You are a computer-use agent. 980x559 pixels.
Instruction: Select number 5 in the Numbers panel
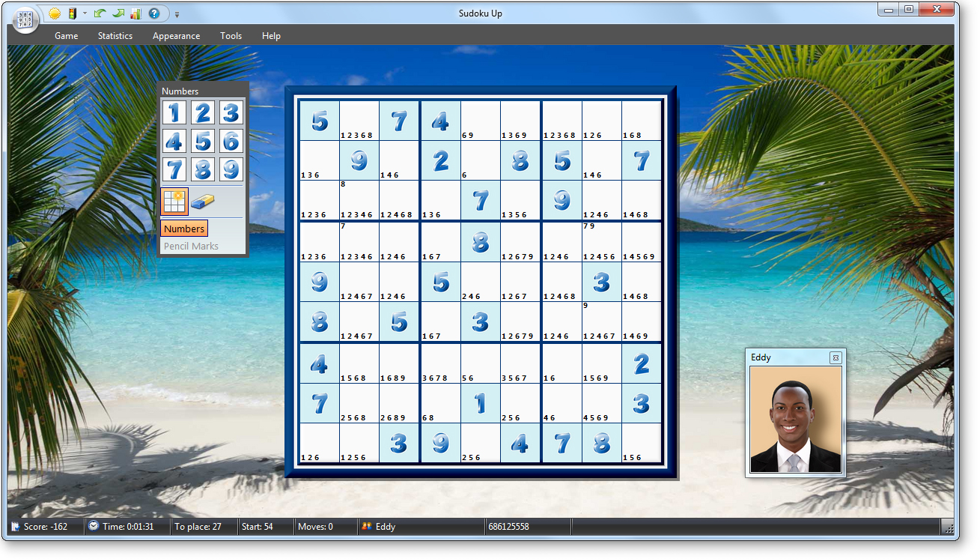click(202, 141)
